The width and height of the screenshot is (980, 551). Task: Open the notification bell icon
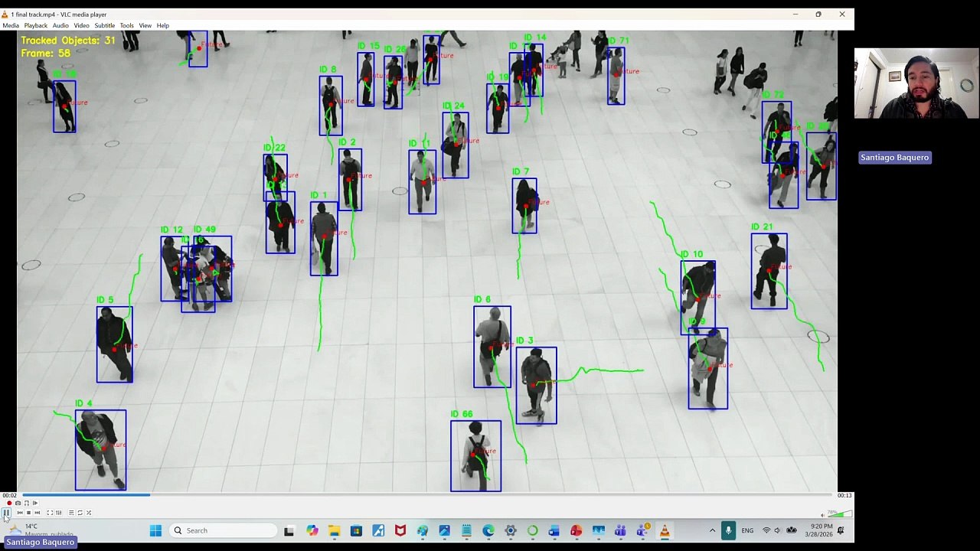point(841,530)
